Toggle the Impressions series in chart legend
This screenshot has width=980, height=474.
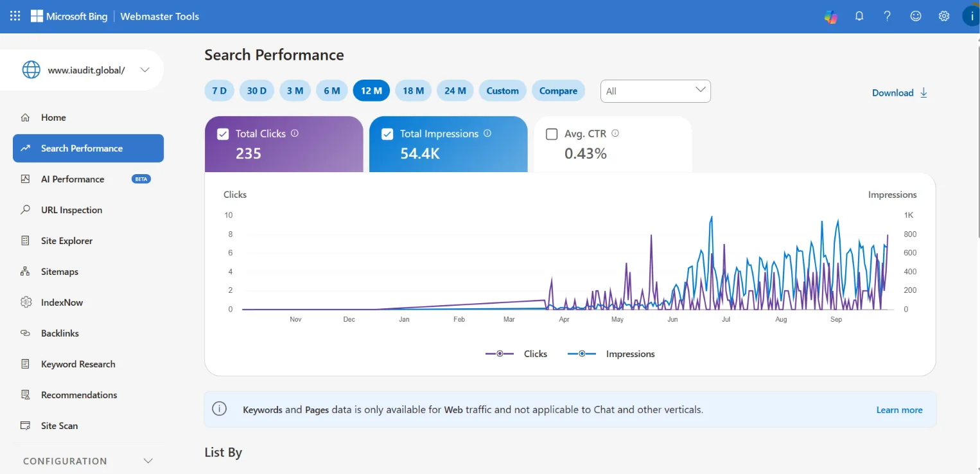pyautogui.click(x=611, y=354)
